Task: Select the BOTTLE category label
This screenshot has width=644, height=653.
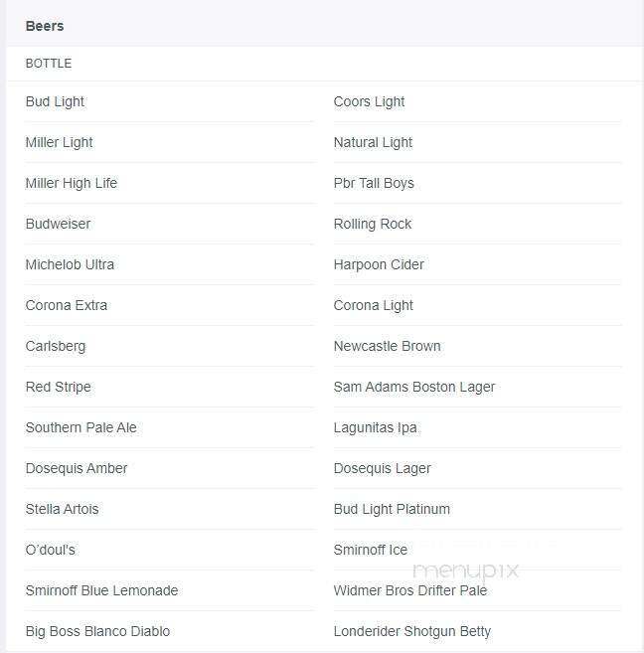Action: coord(49,64)
